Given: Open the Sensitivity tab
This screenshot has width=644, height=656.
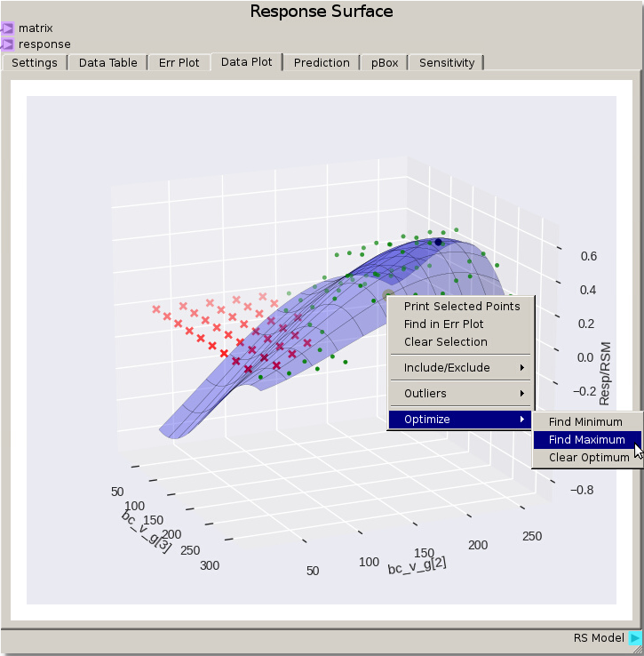Looking at the screenshot, I should [447, 63].
